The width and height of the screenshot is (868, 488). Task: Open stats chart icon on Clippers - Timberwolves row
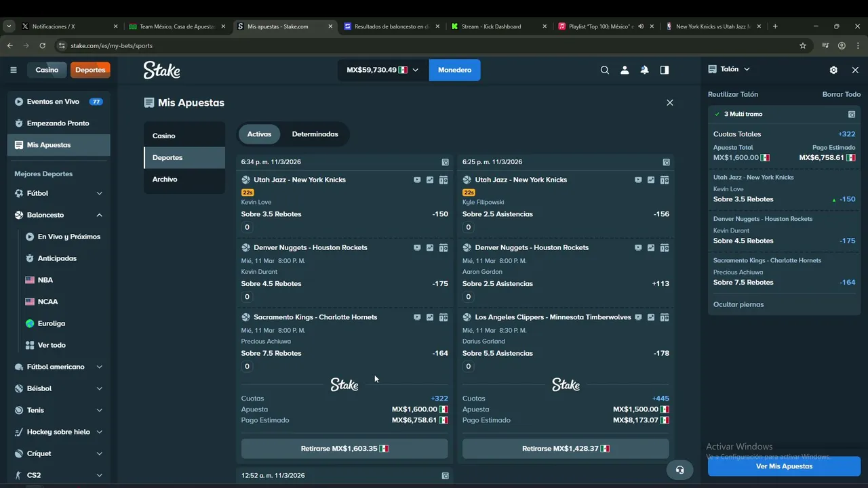point(651,317)
